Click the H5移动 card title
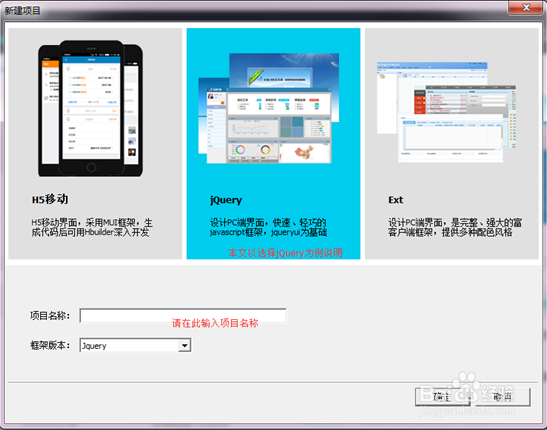The width and height of the screenshot is (547, 430). [50, 199]
